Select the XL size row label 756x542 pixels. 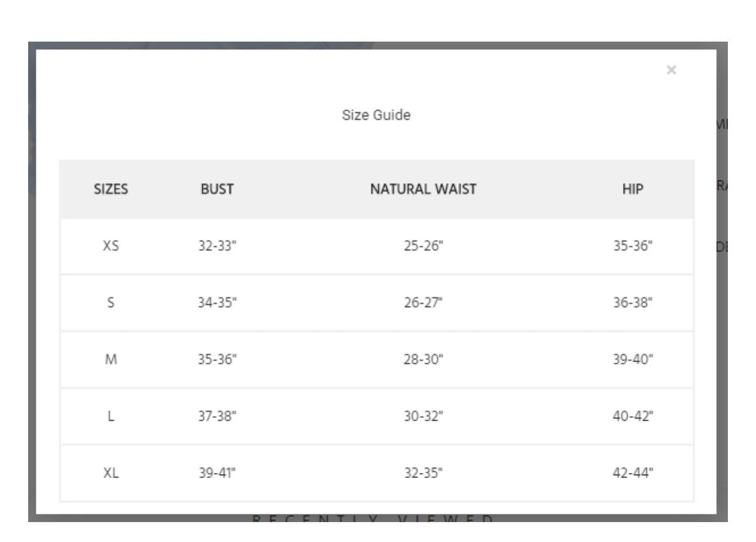coord(111,473)
